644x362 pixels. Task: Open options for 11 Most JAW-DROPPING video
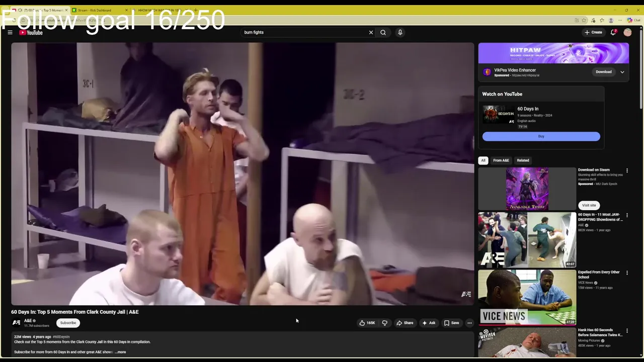(627, 215)
